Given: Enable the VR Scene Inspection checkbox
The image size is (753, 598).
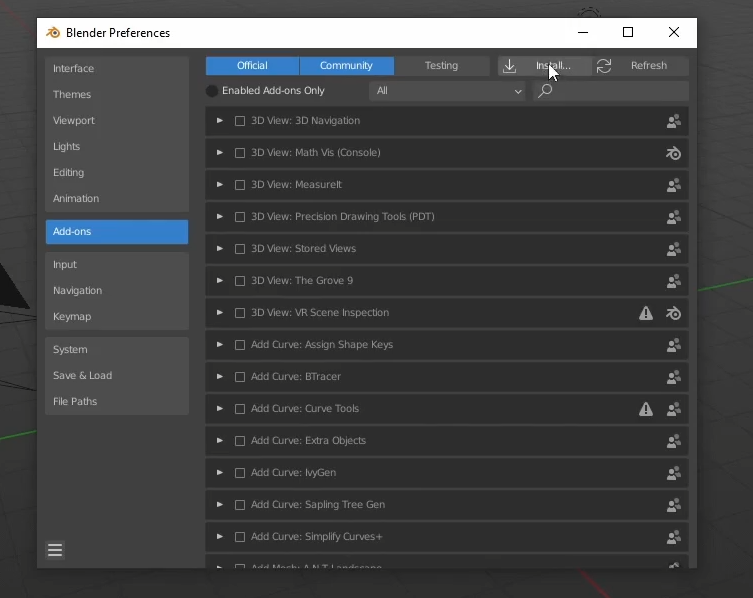Looking at the screenshot, I should pos(240,313).
